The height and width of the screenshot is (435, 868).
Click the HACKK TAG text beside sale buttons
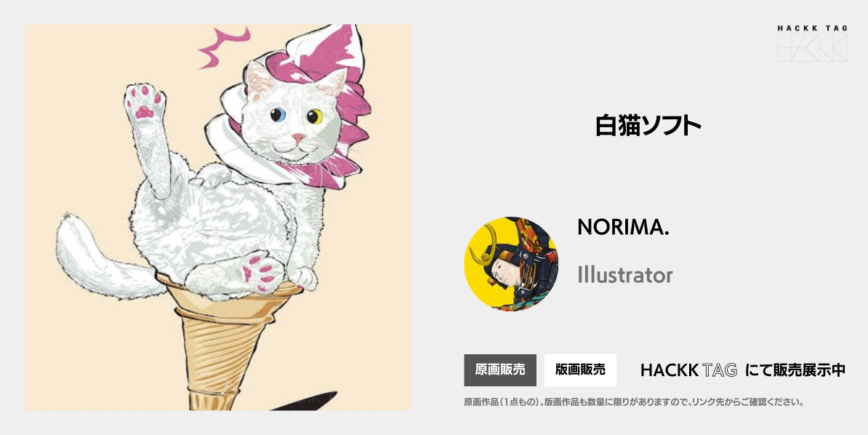pyautogui.click(x=688, y=370)
